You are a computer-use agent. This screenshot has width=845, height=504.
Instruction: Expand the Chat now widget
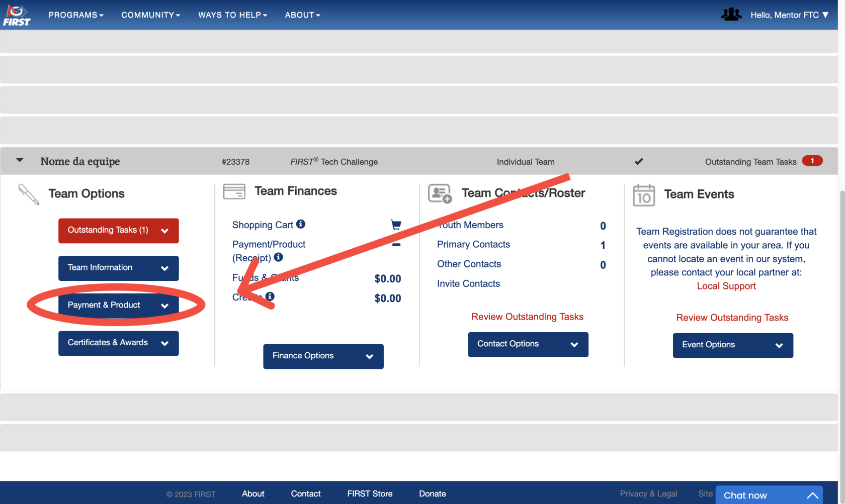(x=769, y=495)
